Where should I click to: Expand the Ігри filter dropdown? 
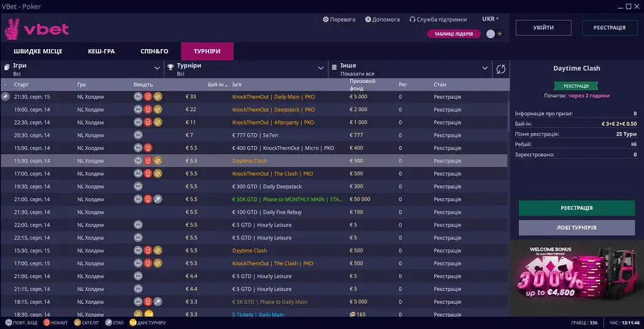81,69
